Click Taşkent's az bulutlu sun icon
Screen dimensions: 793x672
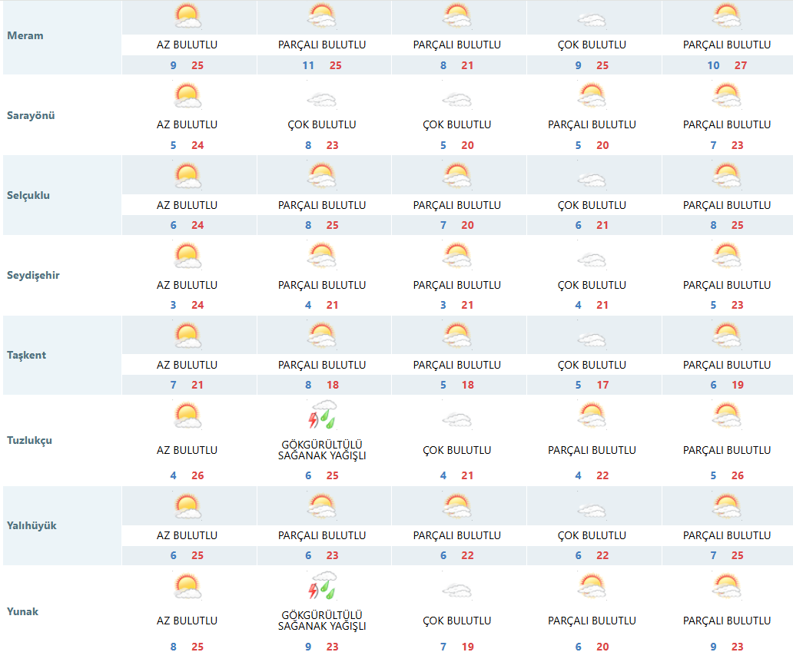(x=187, y=336)
